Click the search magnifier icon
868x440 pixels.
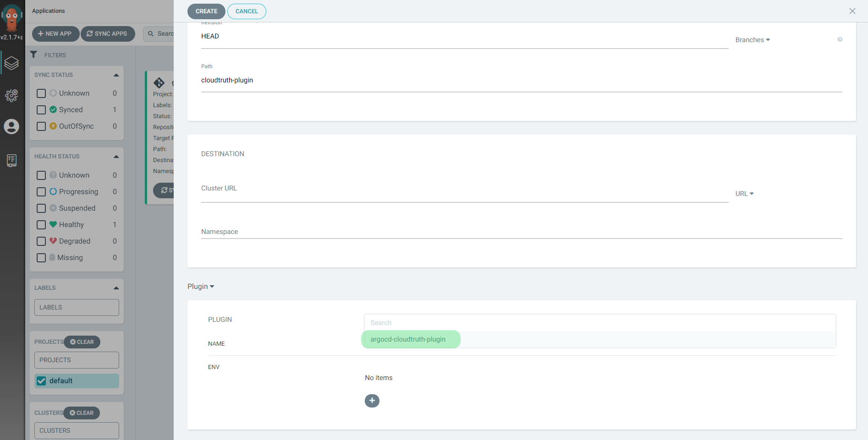(x=151, y=33)
